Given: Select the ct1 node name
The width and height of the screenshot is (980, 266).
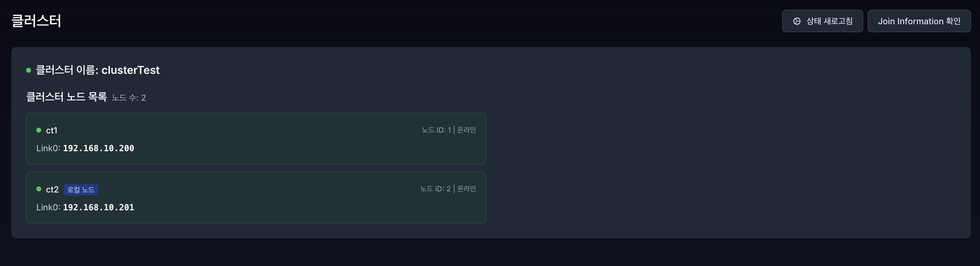Looking at the screenshot, I should 52,131.
